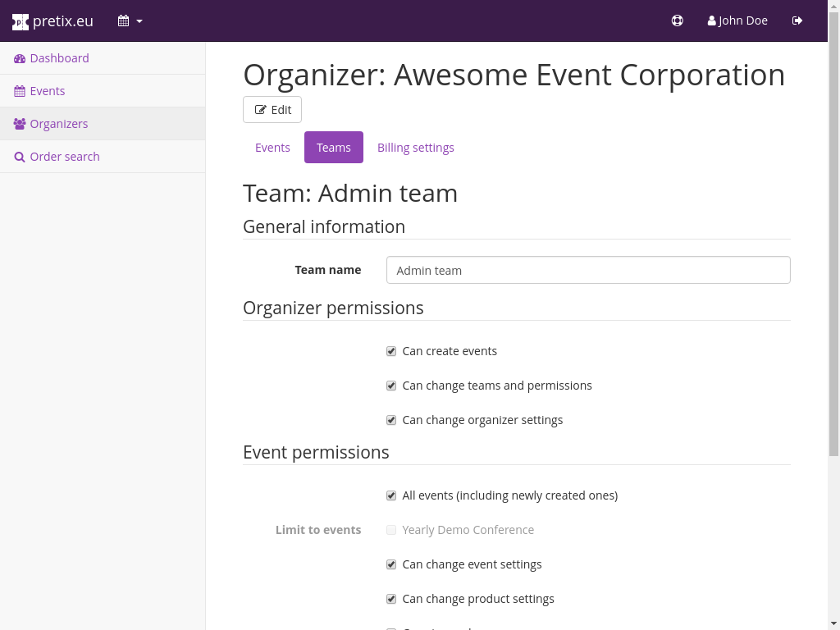
Task: Uncheck All events including newly created ones
Action: pyautogui.click(x=391, y=495)
